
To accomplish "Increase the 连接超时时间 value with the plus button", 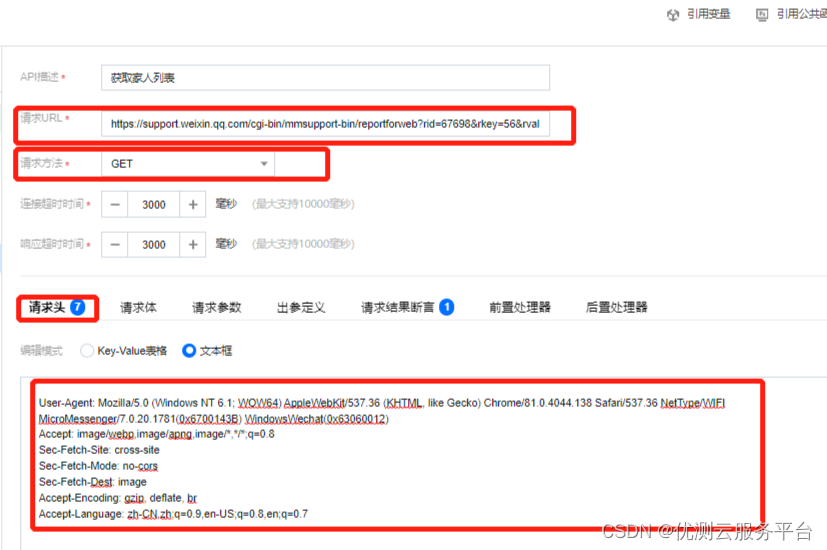I will point(193,204).
